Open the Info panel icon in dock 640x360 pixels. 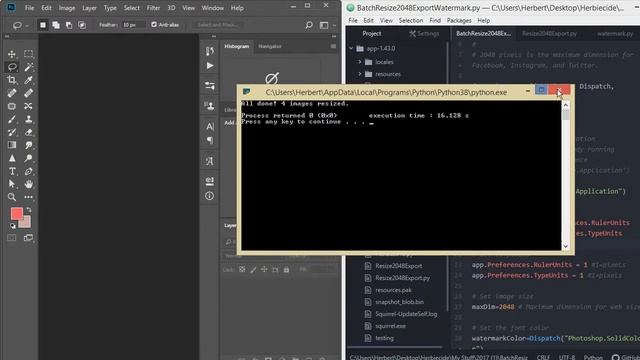coord(209,196)
